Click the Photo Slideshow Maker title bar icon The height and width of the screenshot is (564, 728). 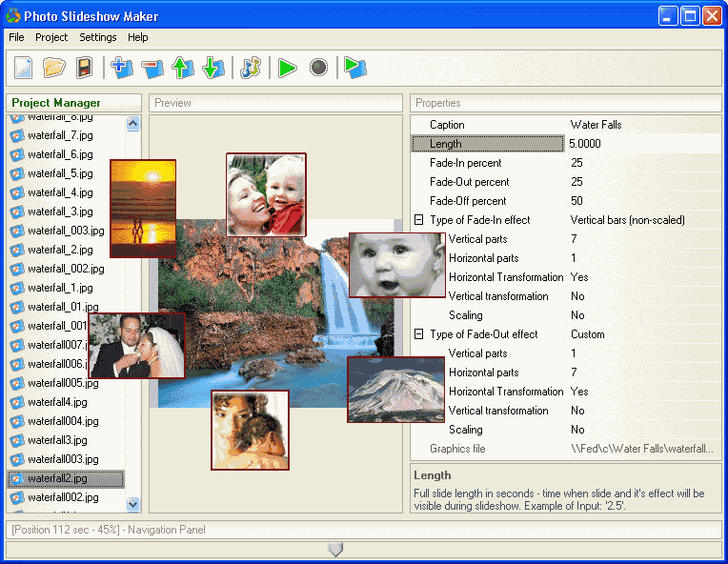coord(13,16)
